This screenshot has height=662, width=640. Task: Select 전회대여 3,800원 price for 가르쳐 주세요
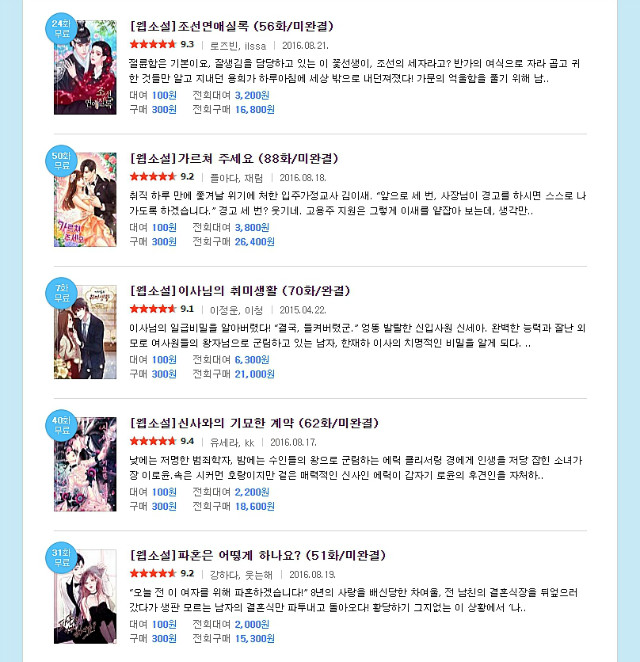tap(231, 228)
